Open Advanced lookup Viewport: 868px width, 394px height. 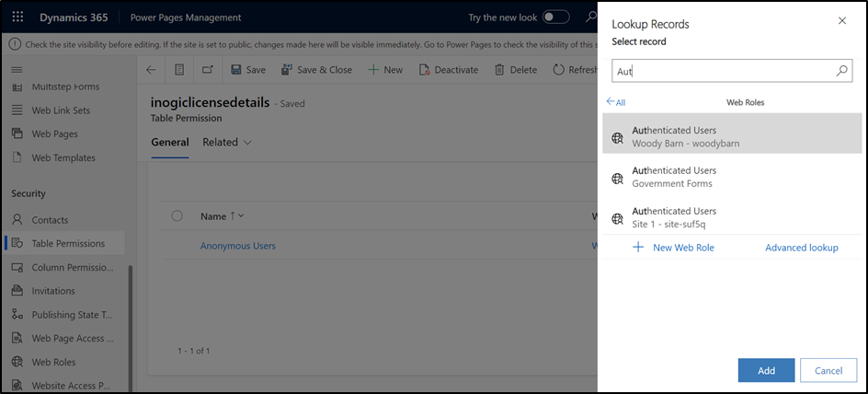(x=802, y=248)
